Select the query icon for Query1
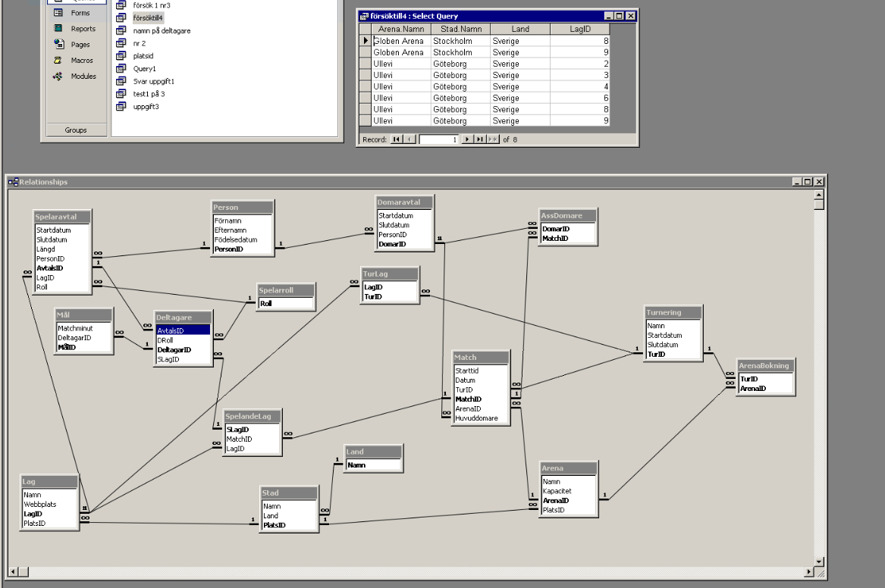Image resolution: width=885 pixels, height=588 pixels. pyautogui.click(x=121, y=68)
